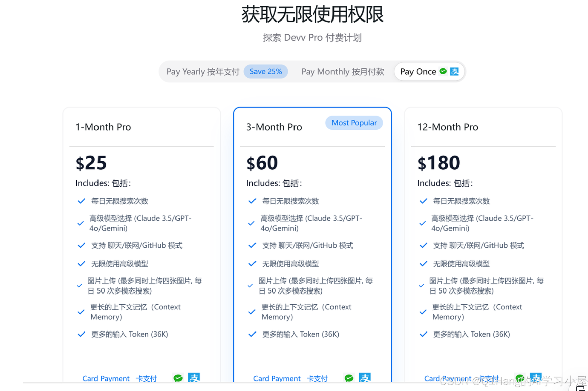588x391 pixels.
Task: Click WeChat Pay icon in Pay Once tab
Action: click(x=443, y=71)
